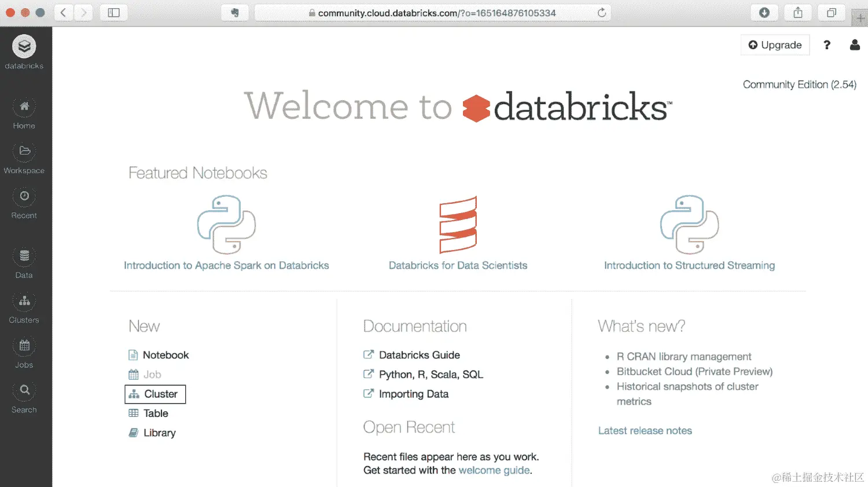Create a new Notebook
868x487 pixels.
click(x=165, y=355)
